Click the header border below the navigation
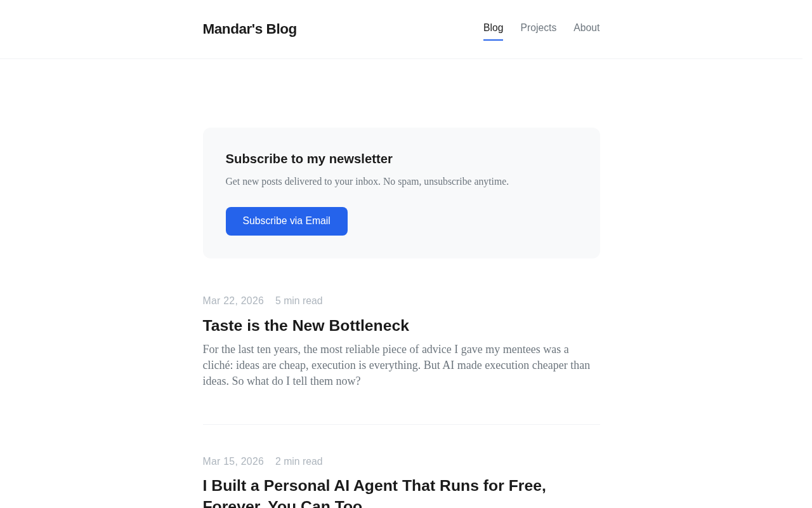The width and height of the screenshot is (812, 508). (x=401, y=58)
